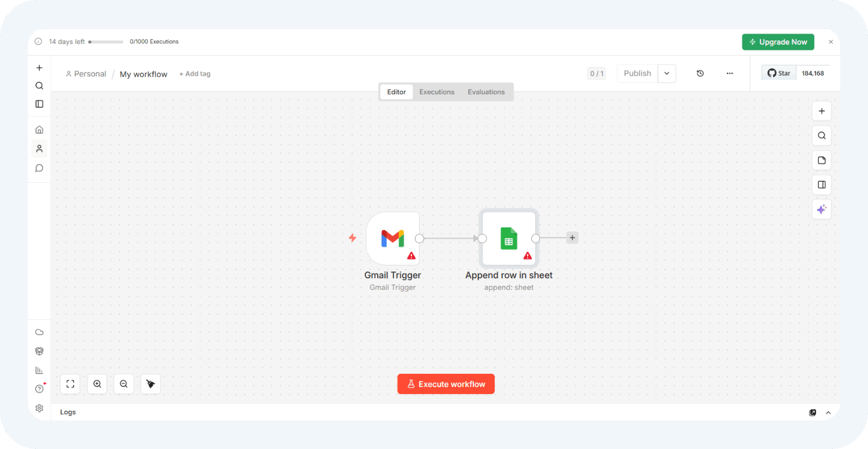Fit workflow to view
The height and width of the screenshot is (449, 868).
click(70, 384)
